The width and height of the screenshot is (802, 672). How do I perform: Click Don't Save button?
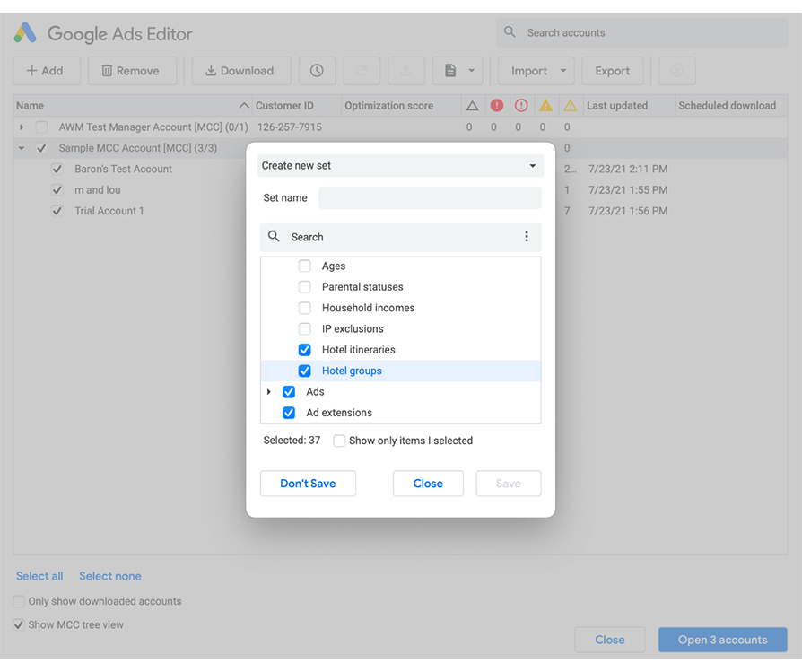308,484
